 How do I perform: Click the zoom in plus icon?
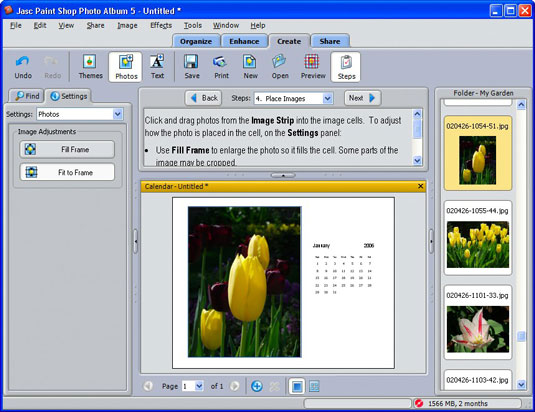(257, 386)
